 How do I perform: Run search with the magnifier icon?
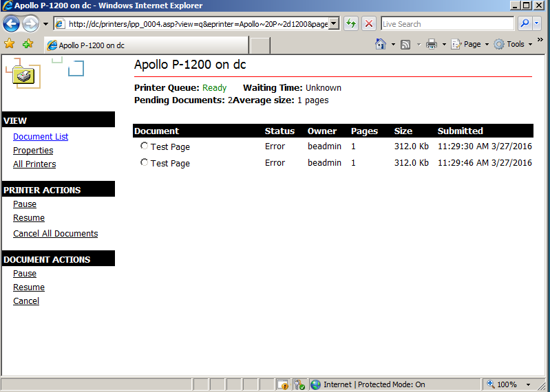[525, 24]
